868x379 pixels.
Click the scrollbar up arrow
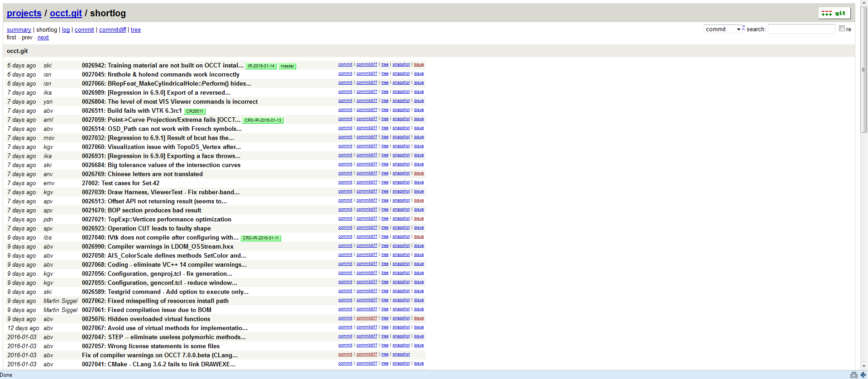click(863, 3)
